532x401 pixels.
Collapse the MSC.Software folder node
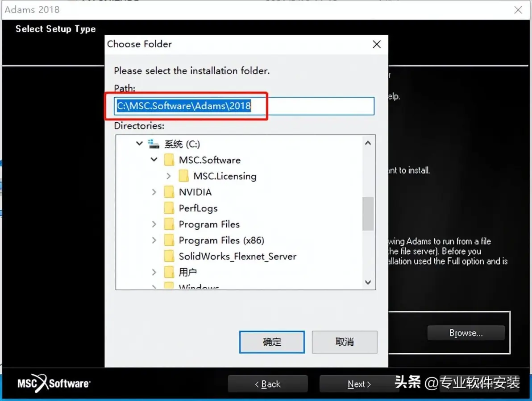pos(154,159)
